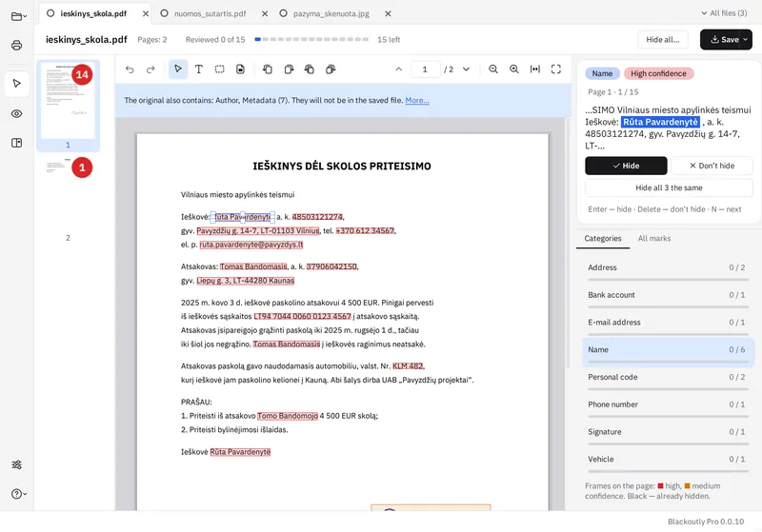Click the Hide button for the current mark
This screenshot has height=532, width=762.
tap(626, 166)
